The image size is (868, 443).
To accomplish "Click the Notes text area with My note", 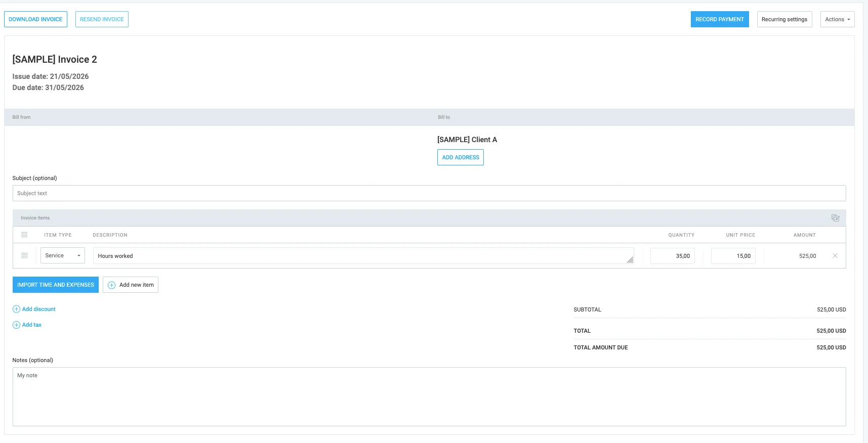I will coord(429,396).
